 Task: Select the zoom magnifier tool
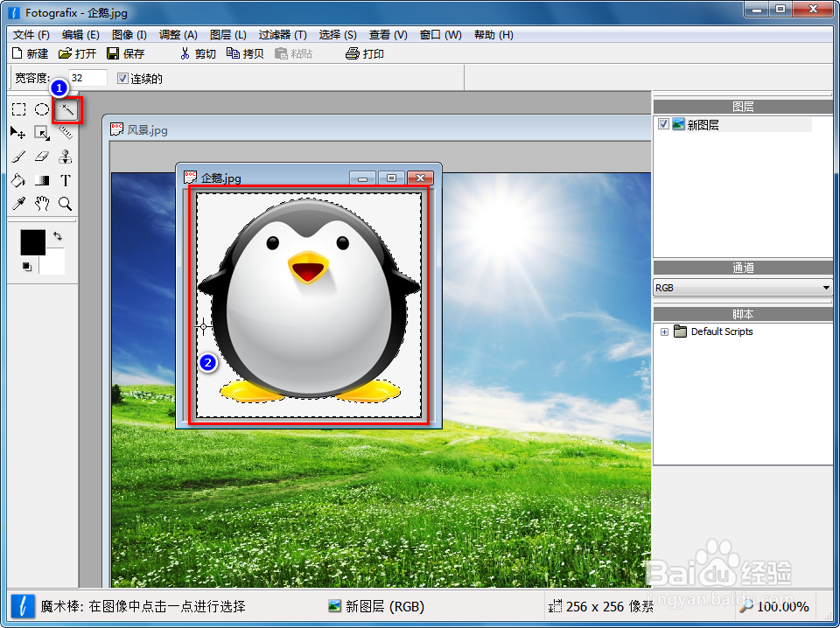pyautogui.click(x=66, y=204)
